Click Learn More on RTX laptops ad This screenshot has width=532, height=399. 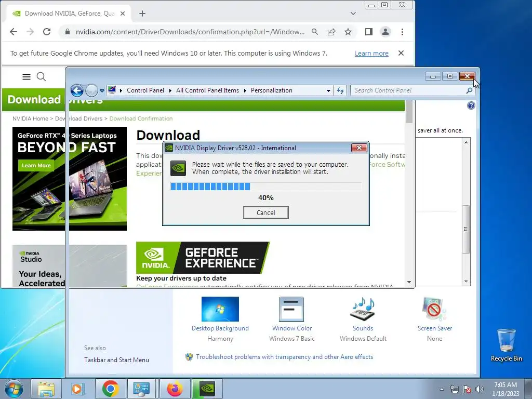point(36,166)
